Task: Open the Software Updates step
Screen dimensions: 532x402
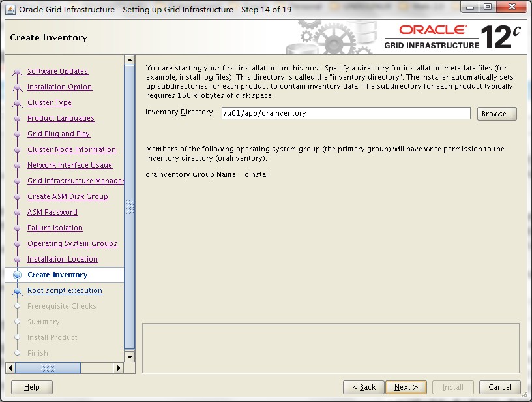Action: [57, 71]
